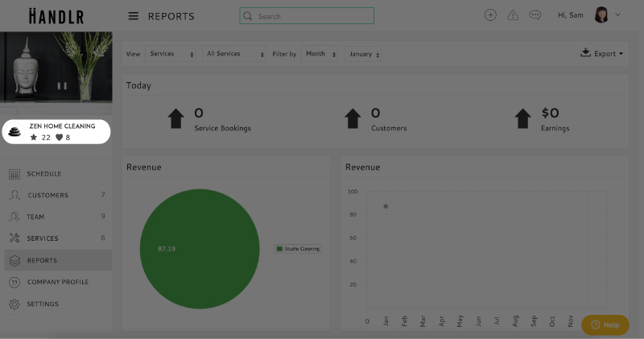Click the heart favorites icon
This screenshot has height=339, width=644.
[59, 138]
